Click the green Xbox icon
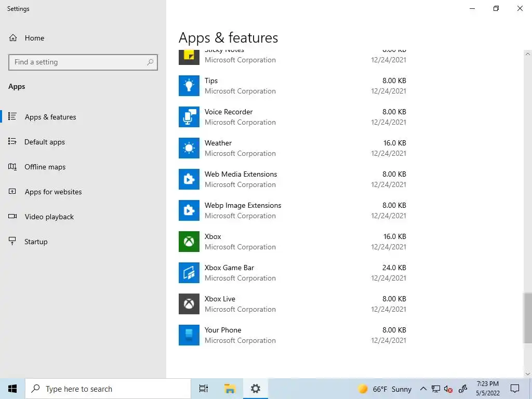The width and height of the screenshot is (532, 399). click(189, 242)
